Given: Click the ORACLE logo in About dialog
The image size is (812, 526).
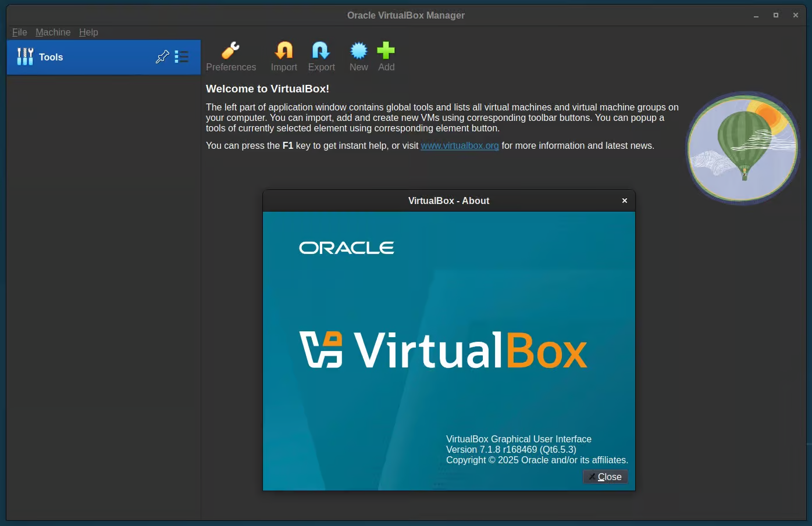Looking at the screenshot, I should 347,248.
